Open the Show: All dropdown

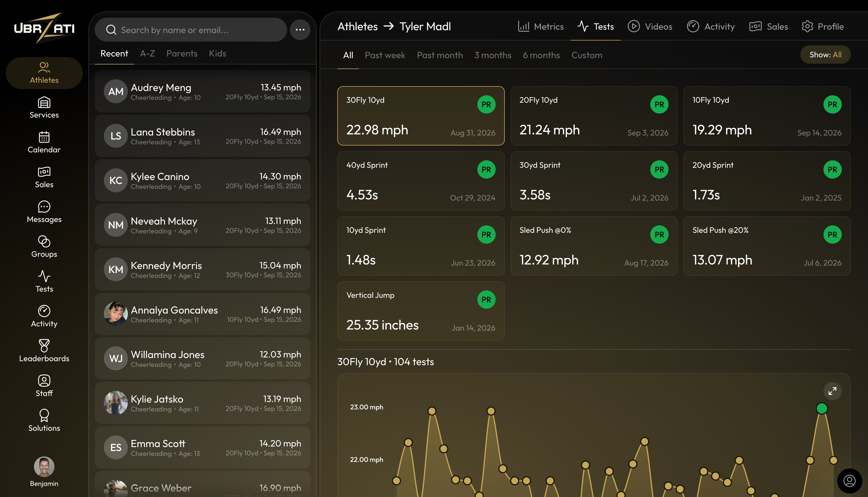tap(825, 54)
